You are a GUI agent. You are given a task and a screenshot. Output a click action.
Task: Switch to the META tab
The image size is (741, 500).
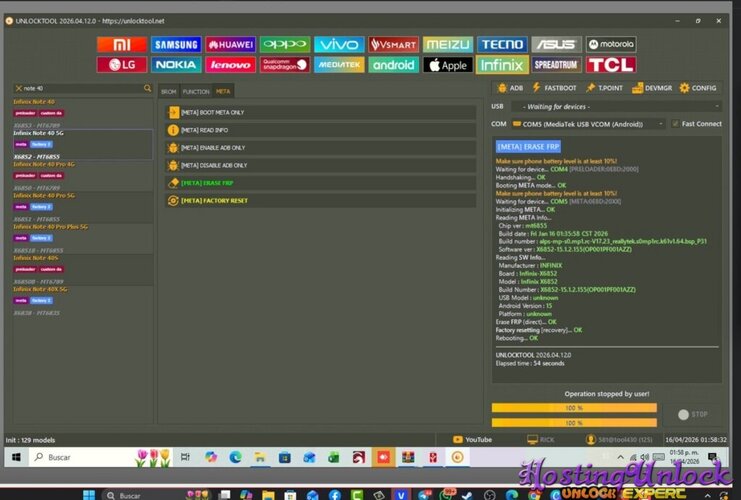click(x=223, y=92)
